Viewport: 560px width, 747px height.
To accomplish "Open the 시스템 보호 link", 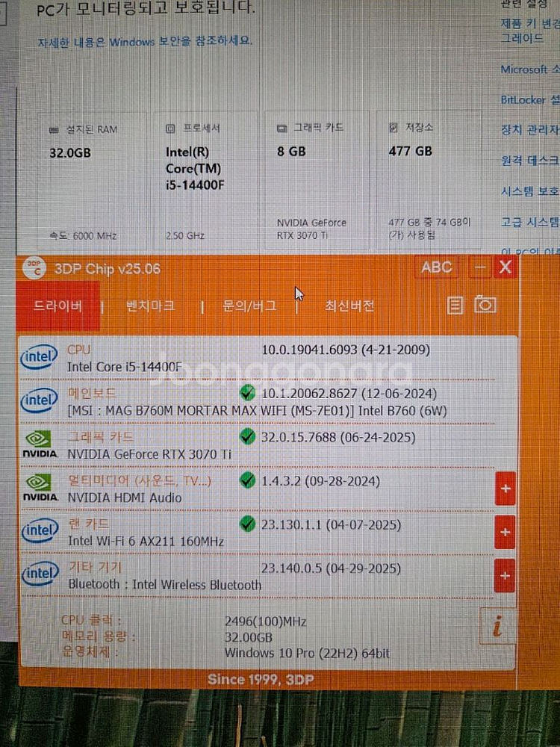I will pyautogui.click(x=530, y=191).
